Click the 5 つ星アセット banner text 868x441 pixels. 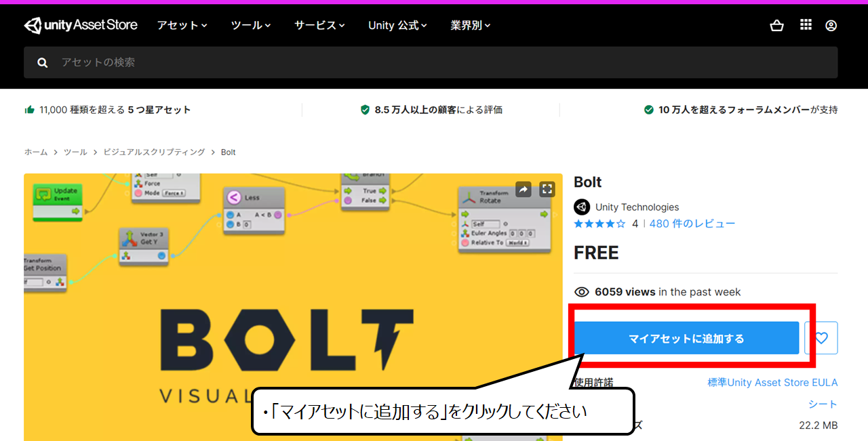pos(159,110)
